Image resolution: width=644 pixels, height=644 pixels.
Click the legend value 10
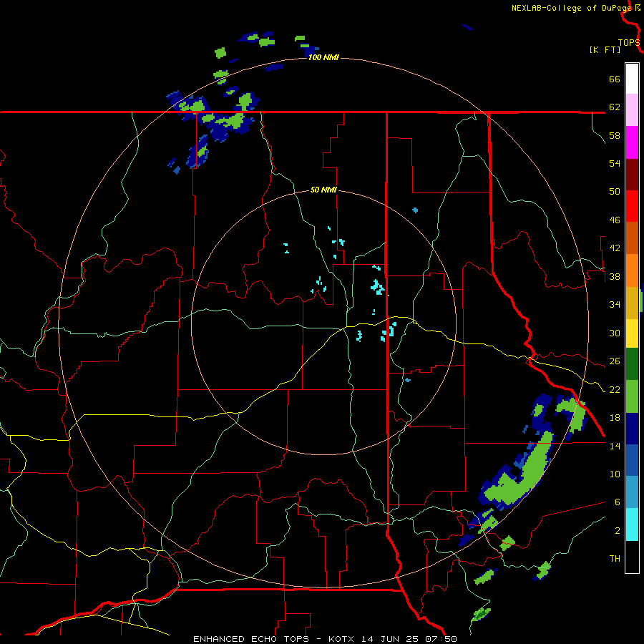[x=615, y=474]
